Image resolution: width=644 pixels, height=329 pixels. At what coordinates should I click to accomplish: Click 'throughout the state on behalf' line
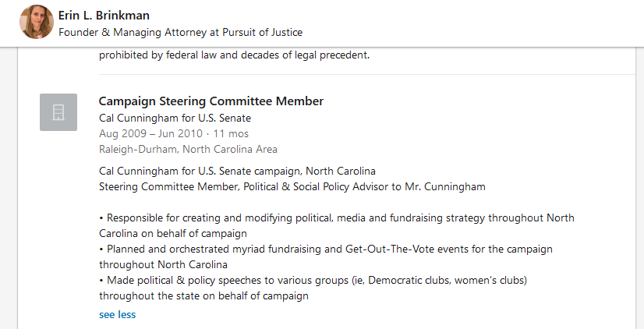203,295
